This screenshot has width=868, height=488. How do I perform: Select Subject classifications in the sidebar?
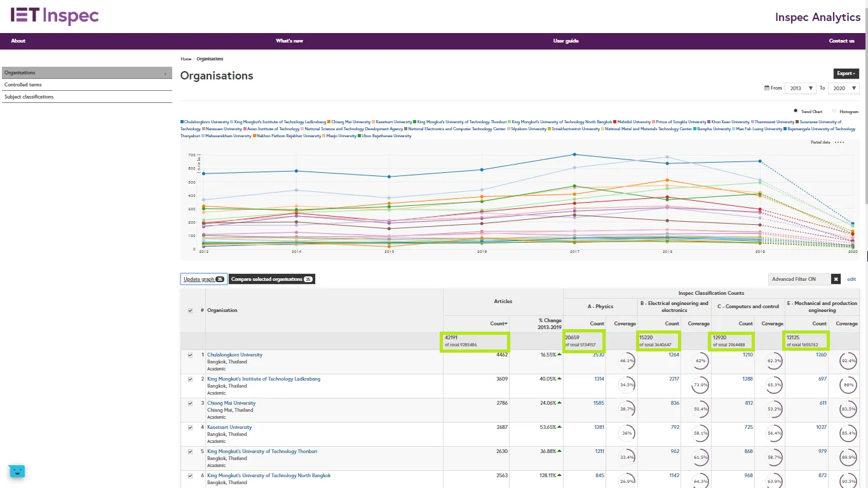[29, 97]
